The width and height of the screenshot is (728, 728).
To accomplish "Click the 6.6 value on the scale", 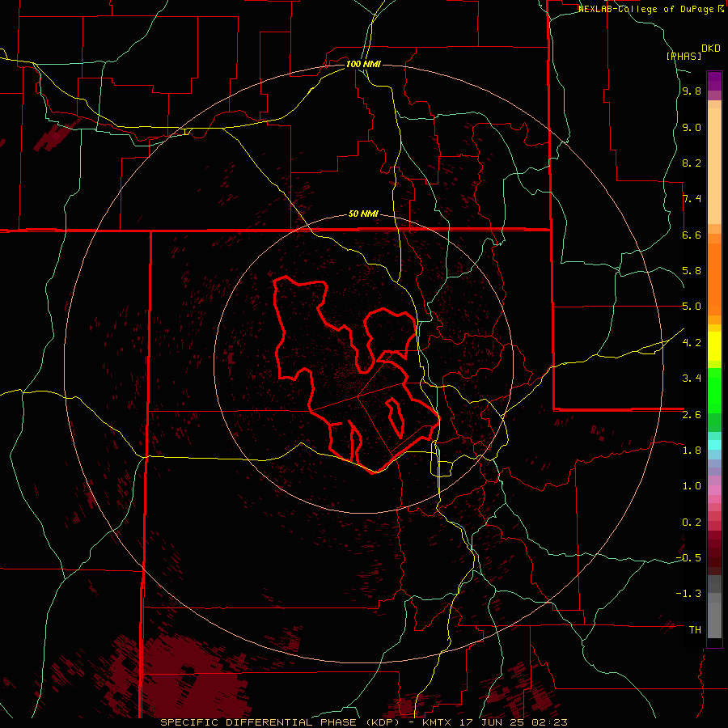I will pyautogui.click(x=692, y=235).
